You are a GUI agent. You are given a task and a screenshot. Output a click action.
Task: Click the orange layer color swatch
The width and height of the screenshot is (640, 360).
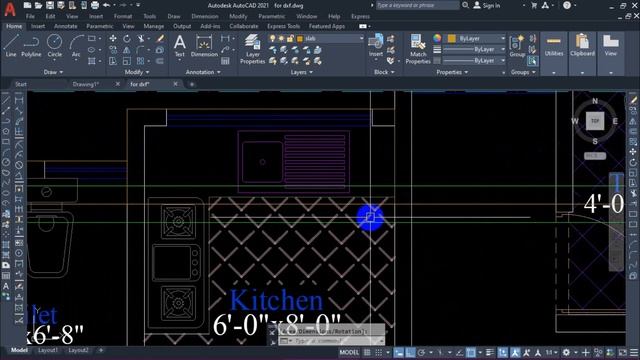[x=300, y=38]
